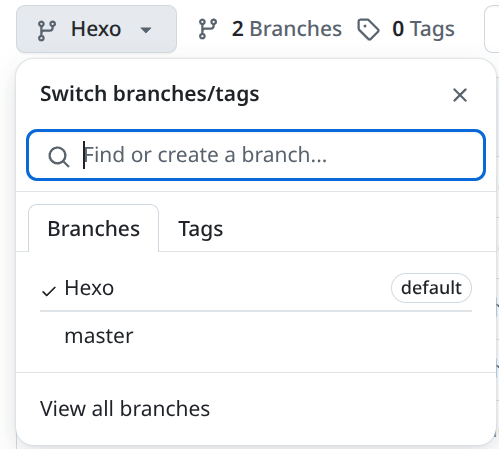Open the Hexo branch selector button

pyautogui.click(x=96, y=29)
